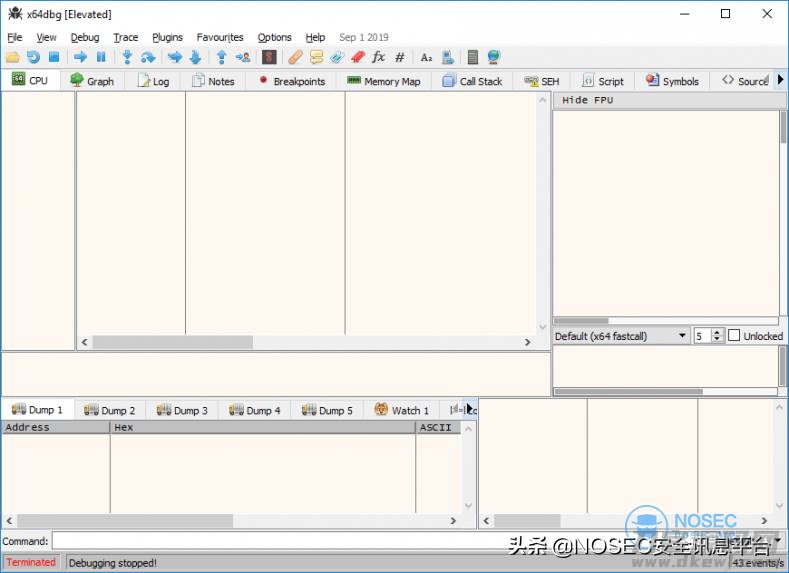Open Functions using the fx icon
This screenshot has width=789, height=573.
pos(378,57)
